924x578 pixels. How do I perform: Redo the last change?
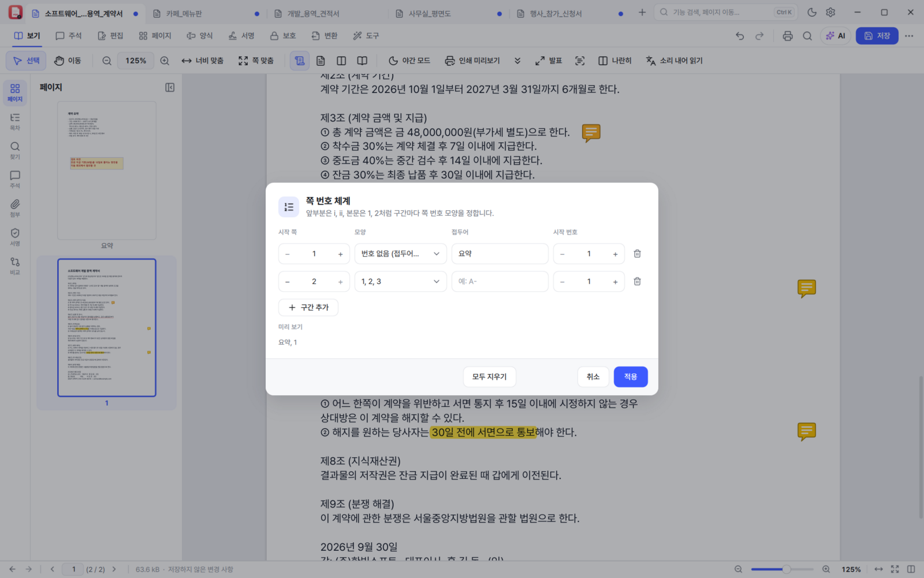point(759,36)
